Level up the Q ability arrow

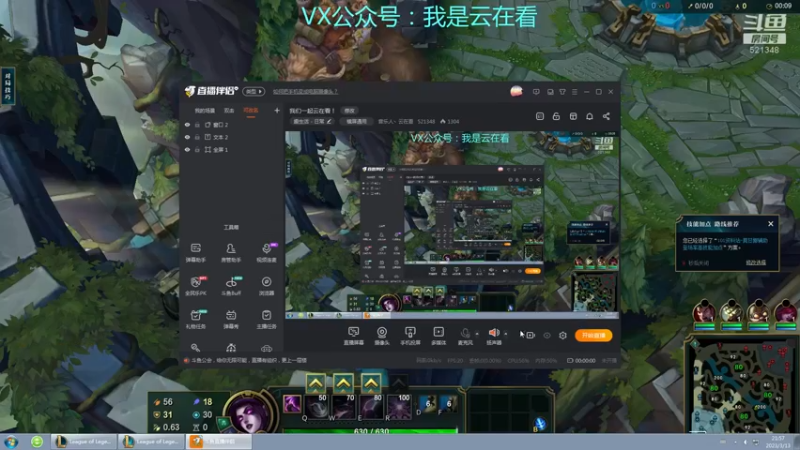316,383
